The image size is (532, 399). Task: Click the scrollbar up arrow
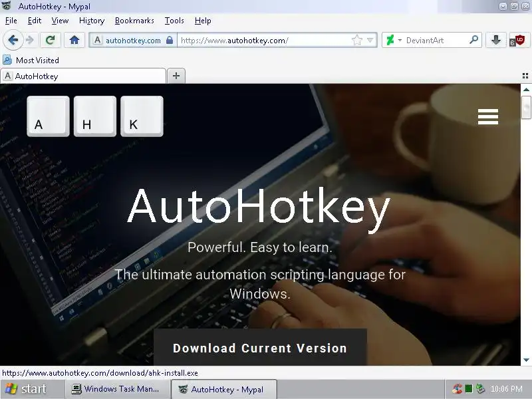point(526,90)
